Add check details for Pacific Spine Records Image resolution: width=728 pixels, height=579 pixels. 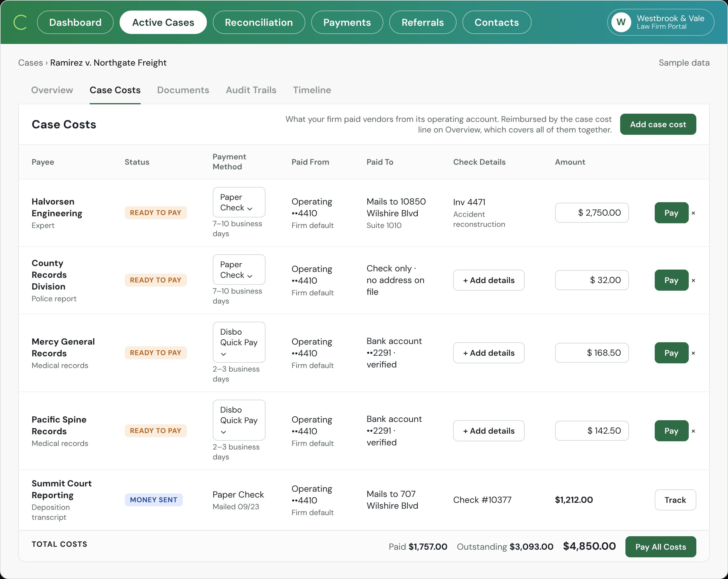point(489,431)
